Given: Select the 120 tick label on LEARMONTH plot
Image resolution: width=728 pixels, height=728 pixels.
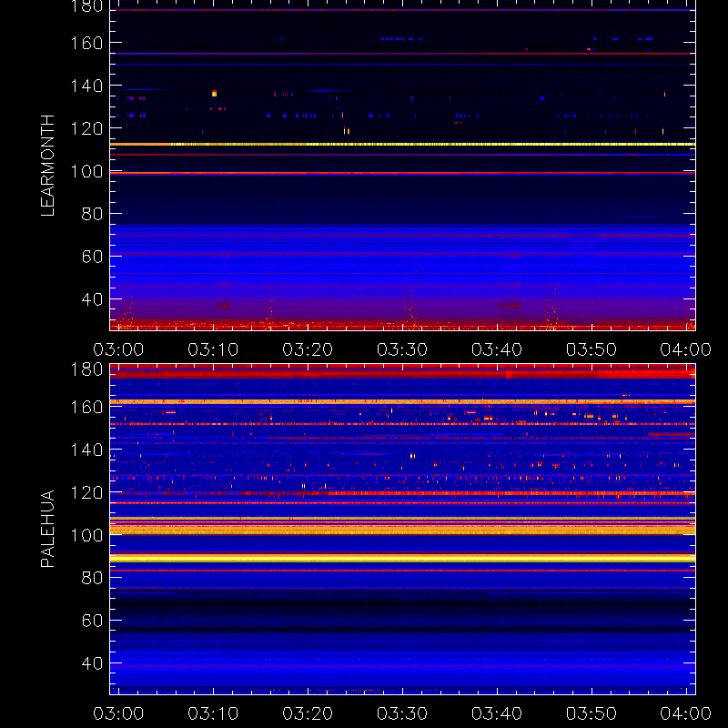Looking at the screenshot, I should (x=86, y=128).
